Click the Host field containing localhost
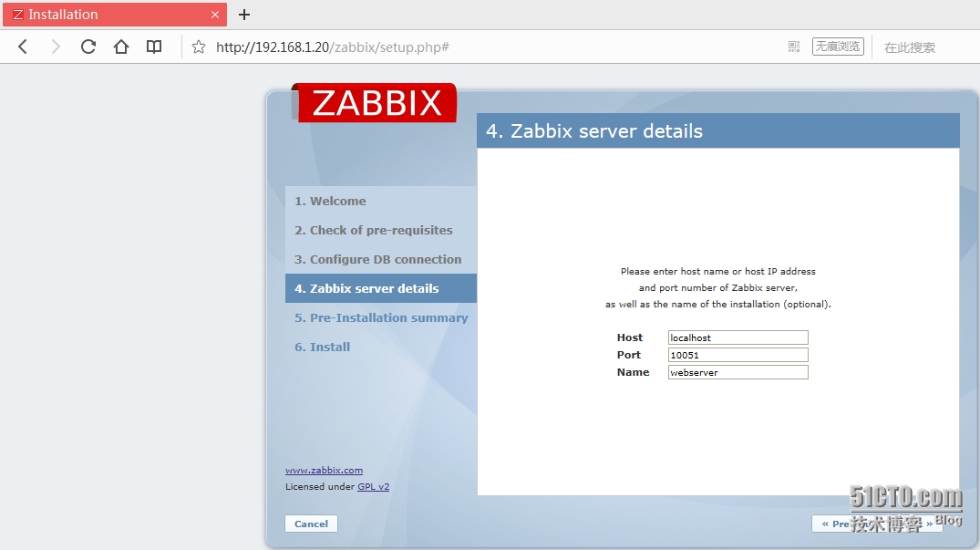 click(738, 337)
